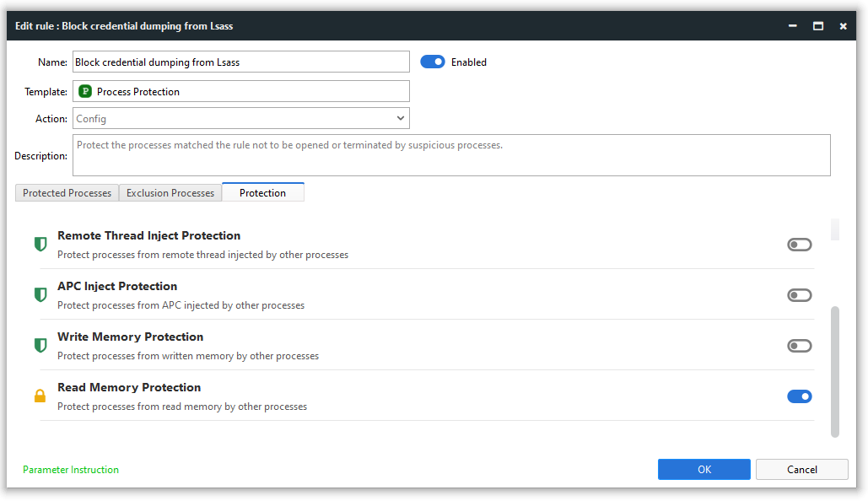Confirm changes with OK button
Screen dimensions: 868x501
click(704, 470)
